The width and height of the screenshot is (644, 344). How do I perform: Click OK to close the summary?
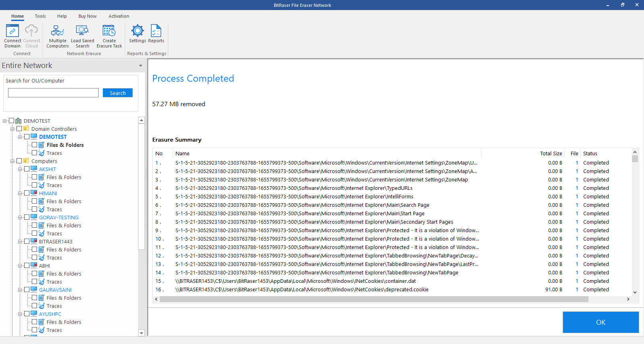601,322
